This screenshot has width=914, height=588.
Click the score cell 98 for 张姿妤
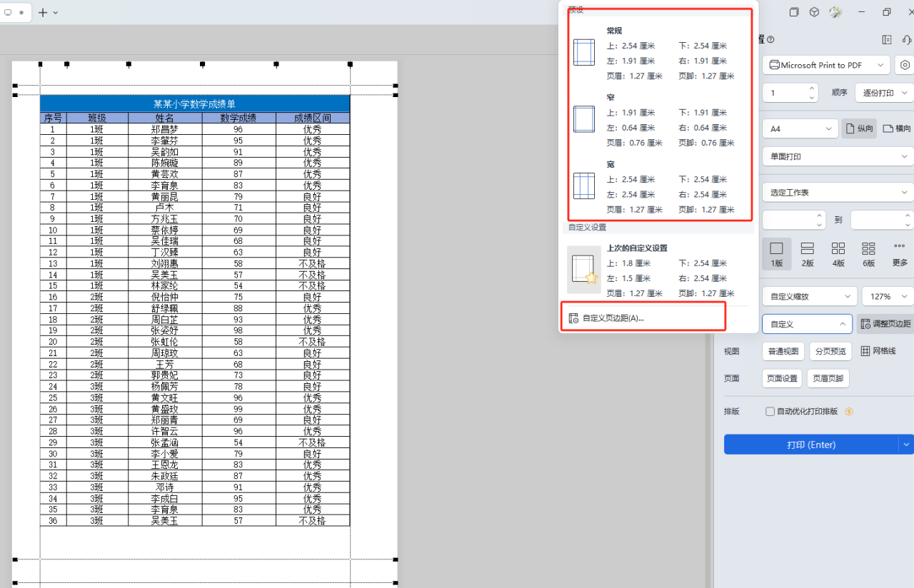coord(238,330)
